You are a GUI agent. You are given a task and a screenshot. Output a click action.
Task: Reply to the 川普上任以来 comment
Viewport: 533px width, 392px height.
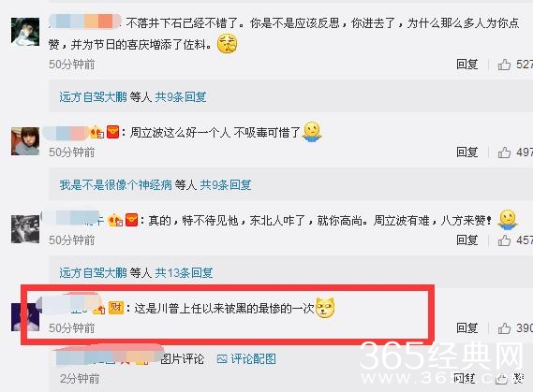tap(466, 328)
